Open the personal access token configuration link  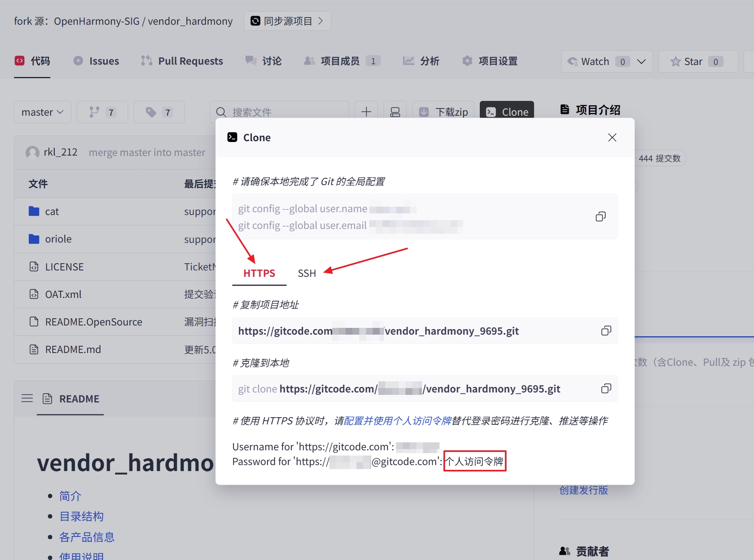tap(398, 421)
